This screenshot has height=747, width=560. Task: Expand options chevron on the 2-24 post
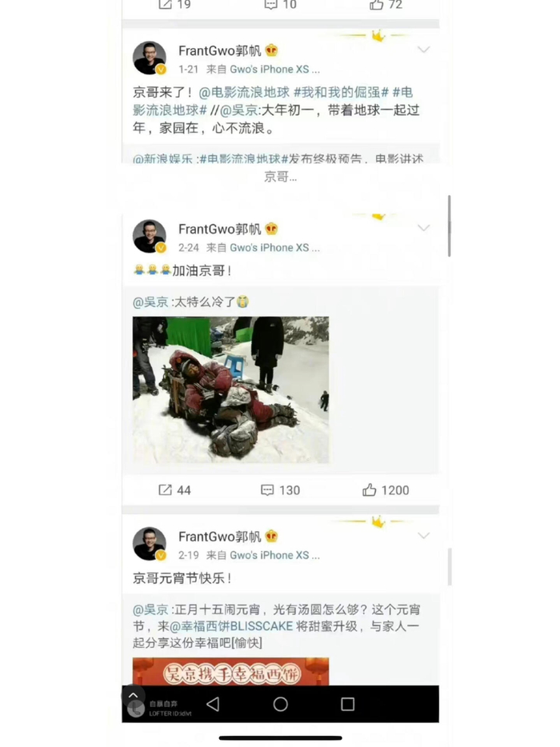pos(424,228)
